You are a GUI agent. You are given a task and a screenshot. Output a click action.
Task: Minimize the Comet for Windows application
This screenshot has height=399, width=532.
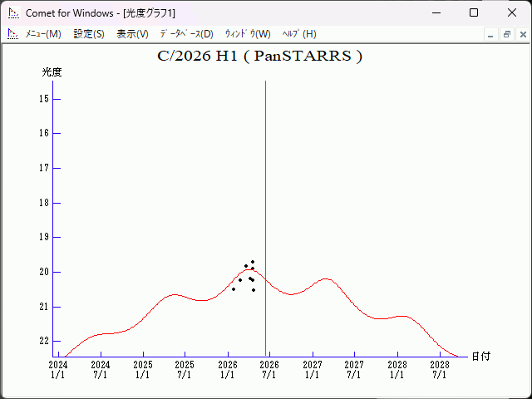tap(436, 13)
